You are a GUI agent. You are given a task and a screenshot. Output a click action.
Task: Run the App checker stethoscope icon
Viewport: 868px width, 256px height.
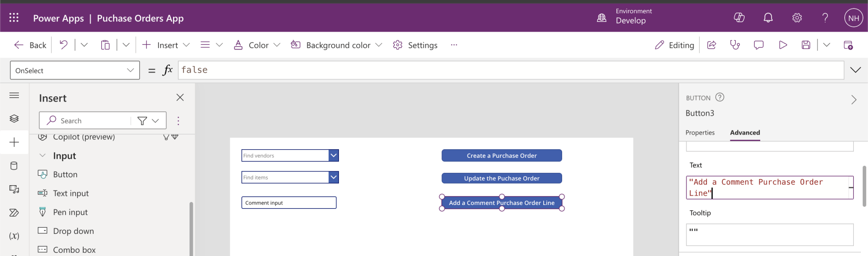click(x=735, y=45)
